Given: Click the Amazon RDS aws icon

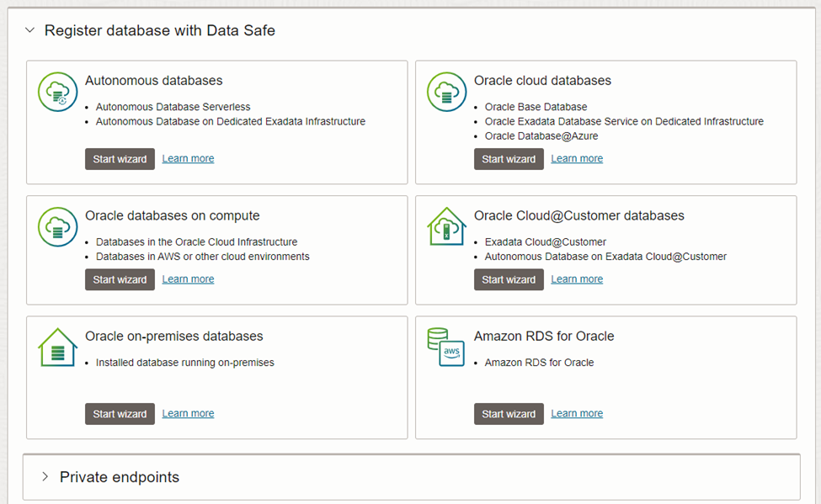Looking at the screenshot, I should pos(447,347).
